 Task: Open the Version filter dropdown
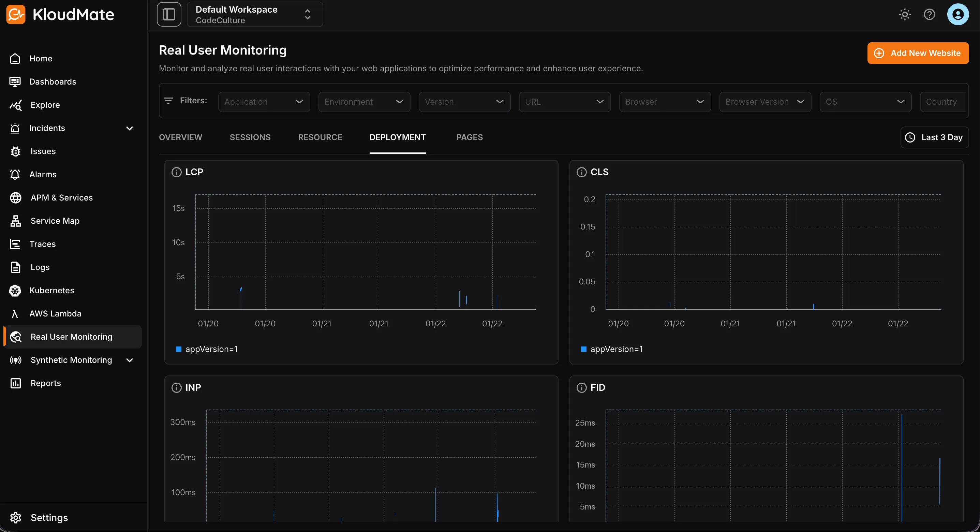pos(464,102)
